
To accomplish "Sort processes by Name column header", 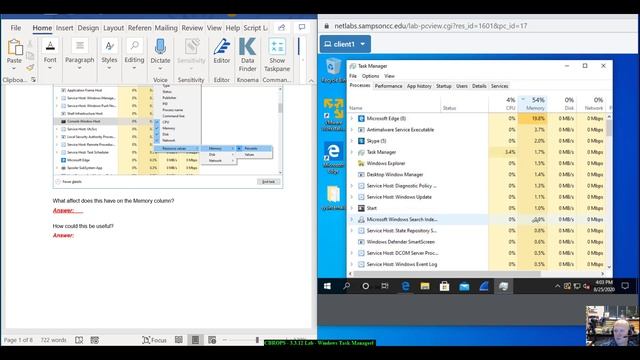I will point(394,104).
